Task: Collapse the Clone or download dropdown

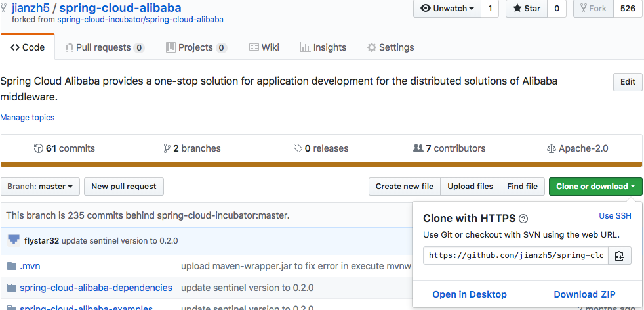Action: pyautogui.click(x=595, y=187)
